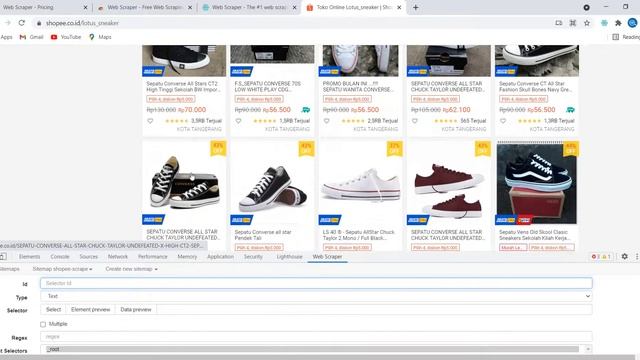Open a new browser tab
The image size is (640, 360).
click(416, 7)
